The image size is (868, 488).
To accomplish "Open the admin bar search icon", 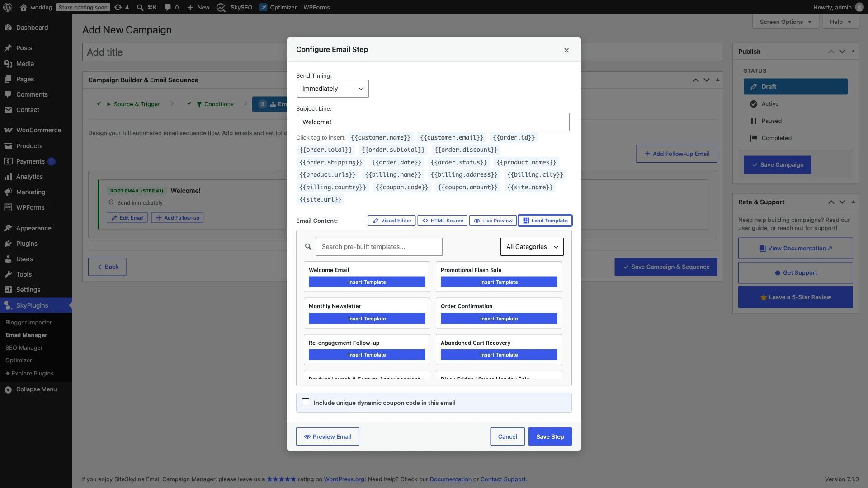I will [x=140, y=7].
